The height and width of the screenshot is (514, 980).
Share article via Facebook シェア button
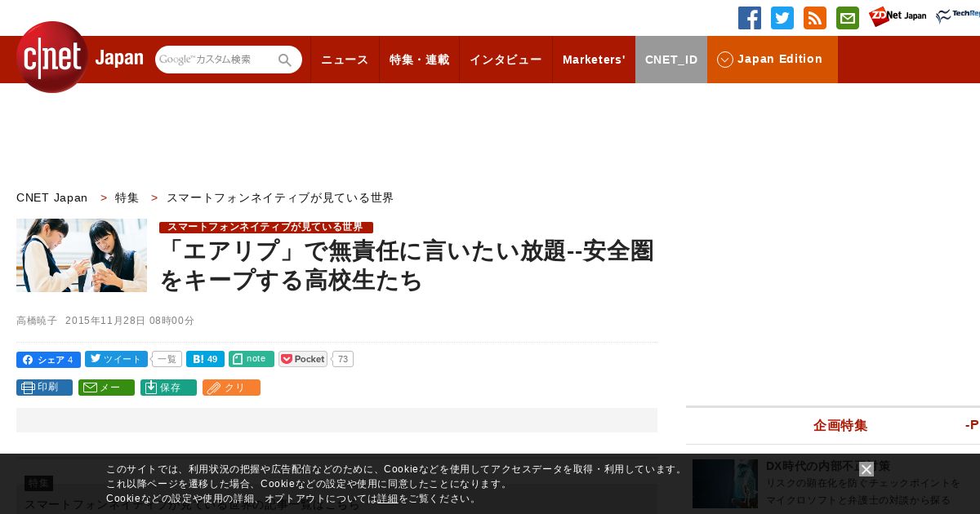tap(48, 360)
